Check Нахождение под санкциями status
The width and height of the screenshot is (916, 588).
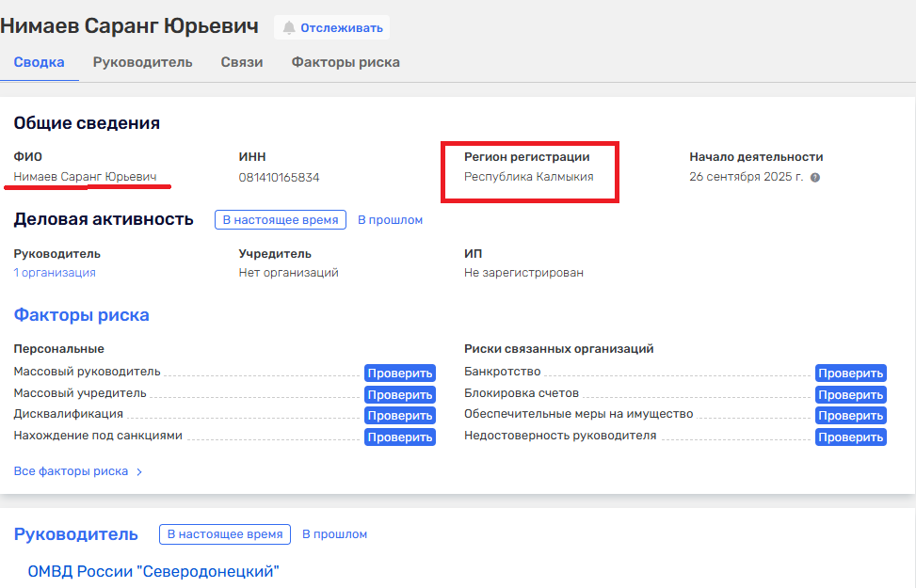pos(399,437)
